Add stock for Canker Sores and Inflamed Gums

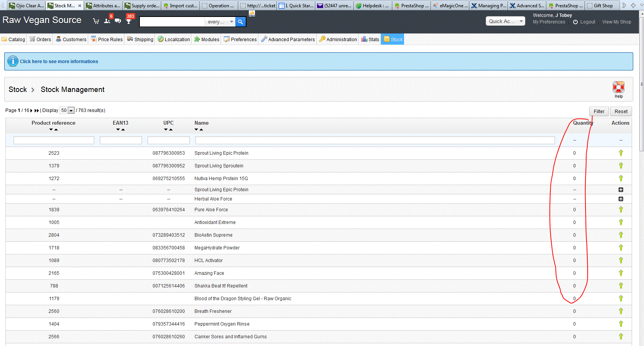coord(621,336)
